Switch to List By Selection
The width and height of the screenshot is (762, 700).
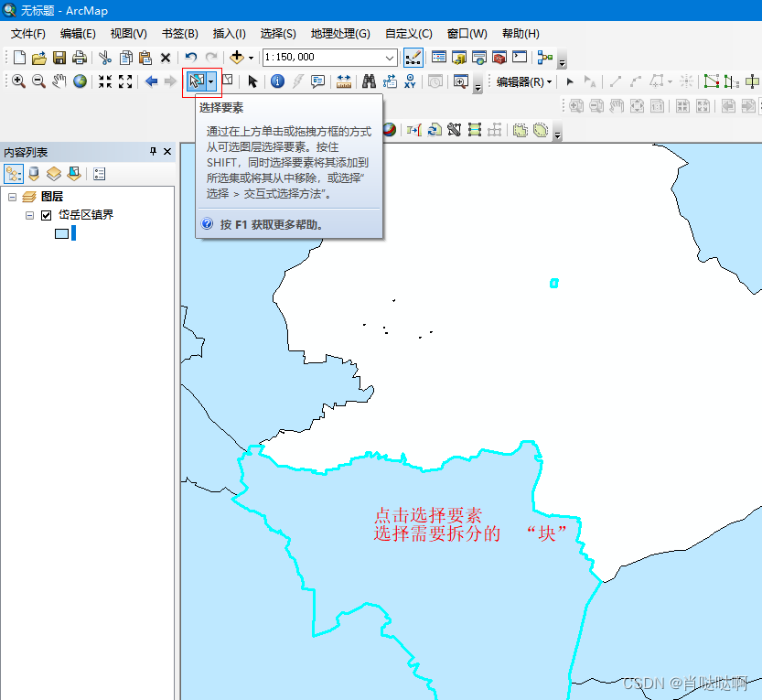coord(74,174)
